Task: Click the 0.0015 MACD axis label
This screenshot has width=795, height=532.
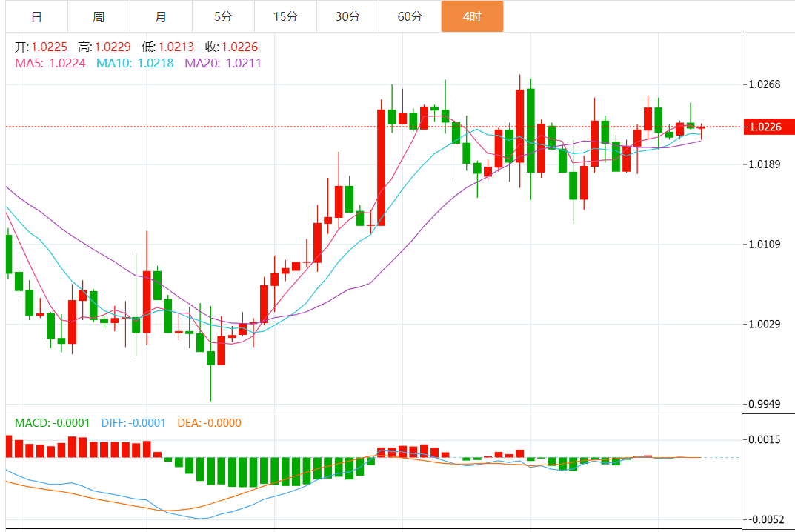Action: coord(765,439)
